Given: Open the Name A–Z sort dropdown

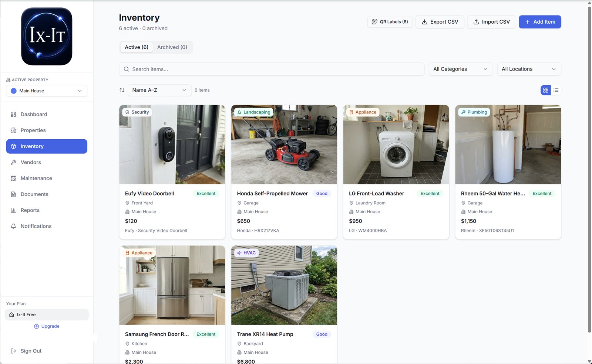Looking at the screenshot, I should tap(159, 90).
